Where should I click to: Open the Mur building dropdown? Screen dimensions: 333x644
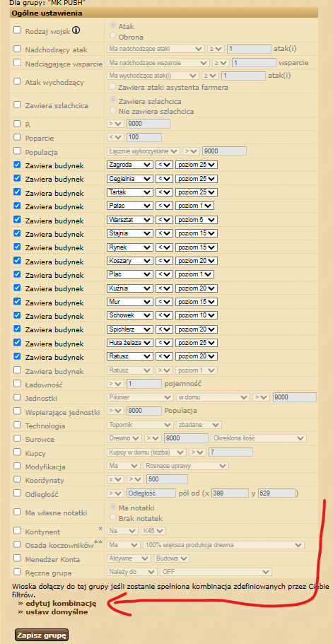tap(129, 302)
